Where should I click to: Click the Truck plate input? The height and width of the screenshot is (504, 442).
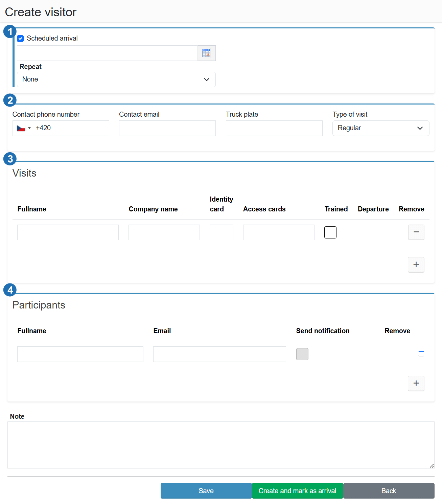point(274,128)
